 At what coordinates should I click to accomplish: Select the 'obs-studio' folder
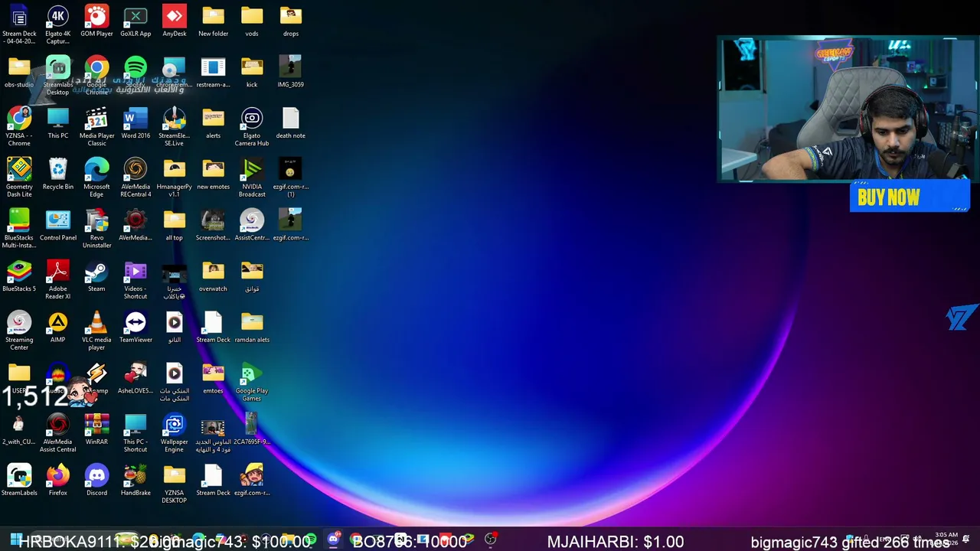click(19, 72)
